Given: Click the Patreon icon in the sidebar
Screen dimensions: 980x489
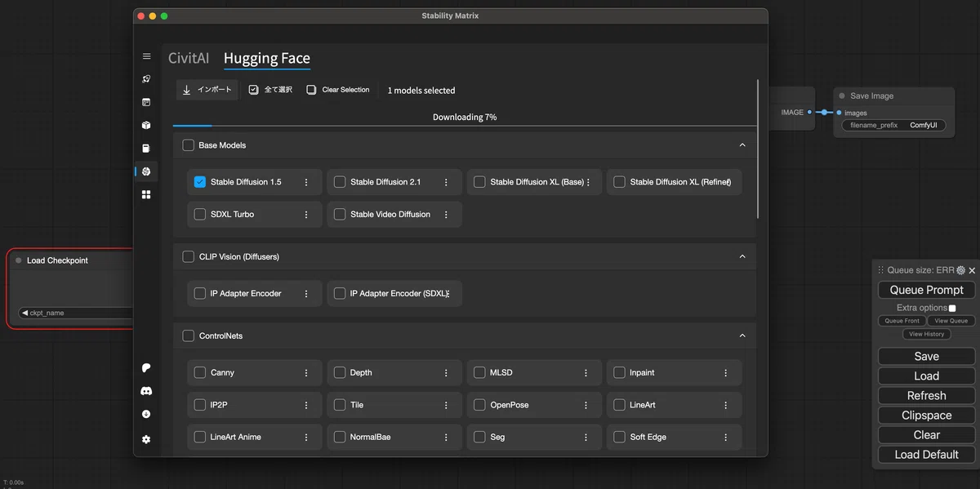Looking at the screenshot, I should coord(146,368).
